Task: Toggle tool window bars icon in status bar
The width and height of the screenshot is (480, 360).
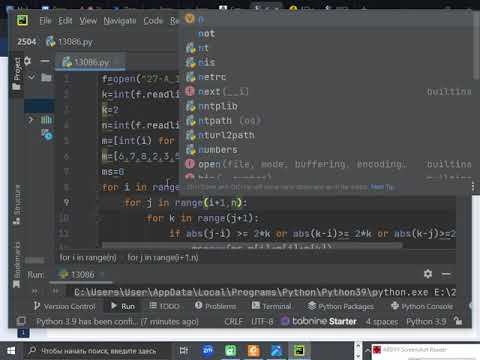Action: 21,321
